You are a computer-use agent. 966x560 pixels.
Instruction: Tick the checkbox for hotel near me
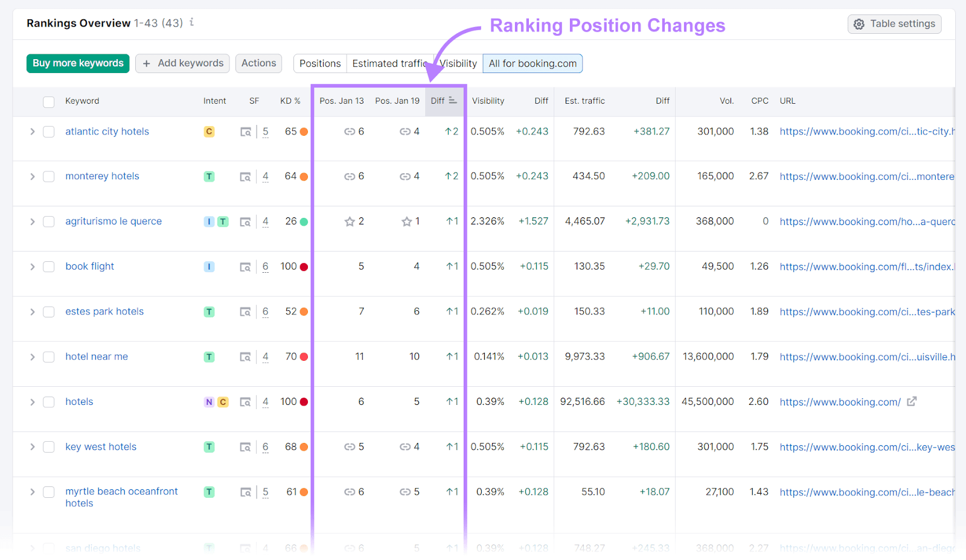pos(48,357)
